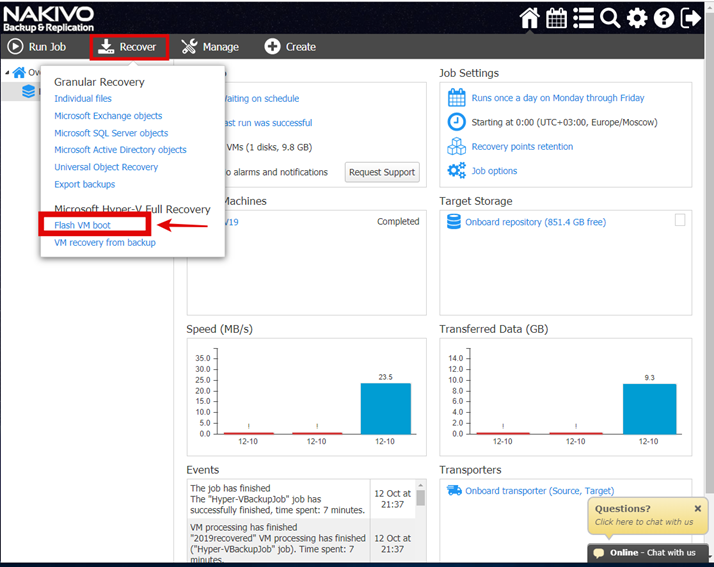Choose Microsoft SQL Server objects
Viewport: 714px width, 567px height.
click(x=111, y=133)
